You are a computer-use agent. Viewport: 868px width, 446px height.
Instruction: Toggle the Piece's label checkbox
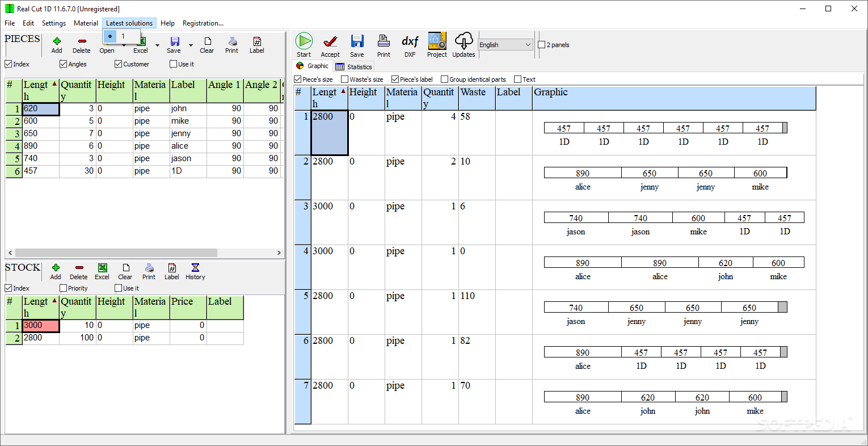395,79
